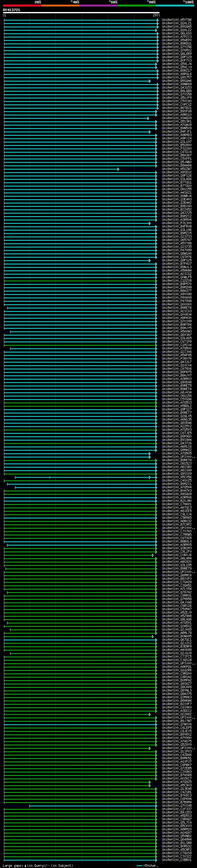197x868 pixels.
Task: Select UniRef100_C0BB01 label
Action: [x=177, y=860]
